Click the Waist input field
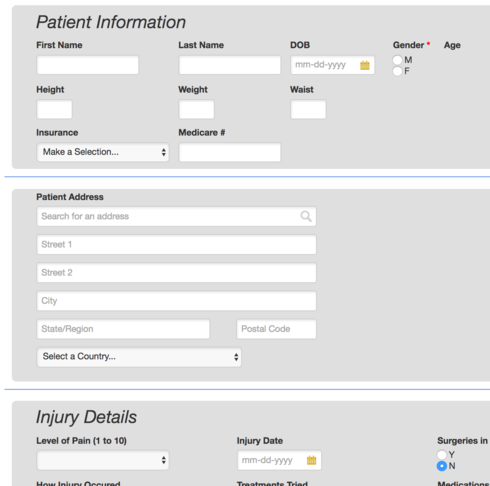This screenshot has width=490, height=486. coord(308,109)
